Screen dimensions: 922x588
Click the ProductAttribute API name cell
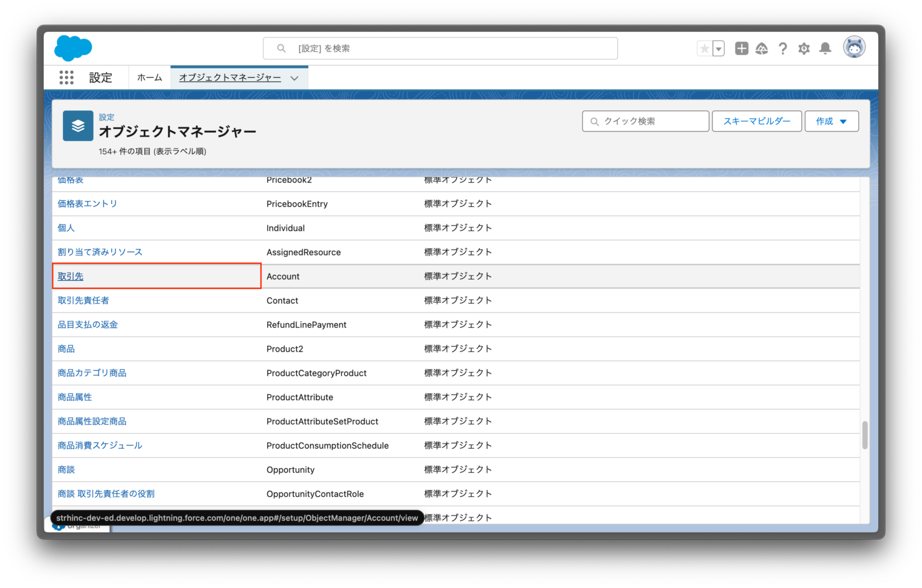click(x=300, y=397)
